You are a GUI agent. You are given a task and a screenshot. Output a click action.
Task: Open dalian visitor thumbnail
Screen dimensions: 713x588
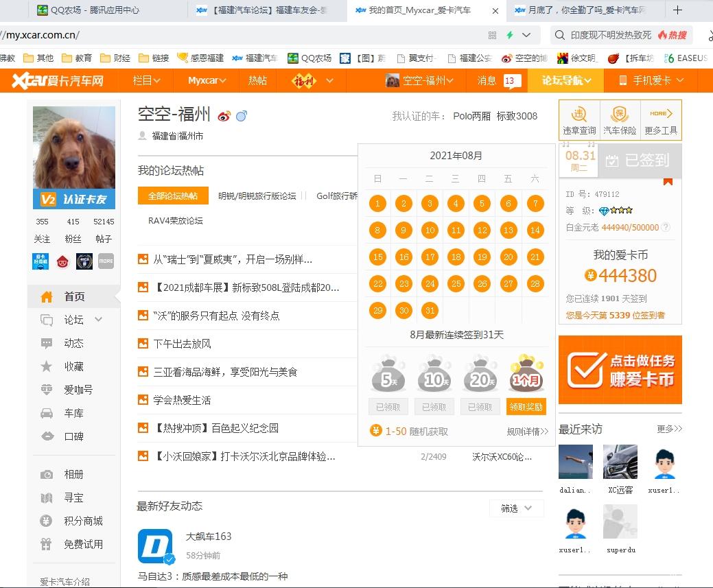click(576, 462)
